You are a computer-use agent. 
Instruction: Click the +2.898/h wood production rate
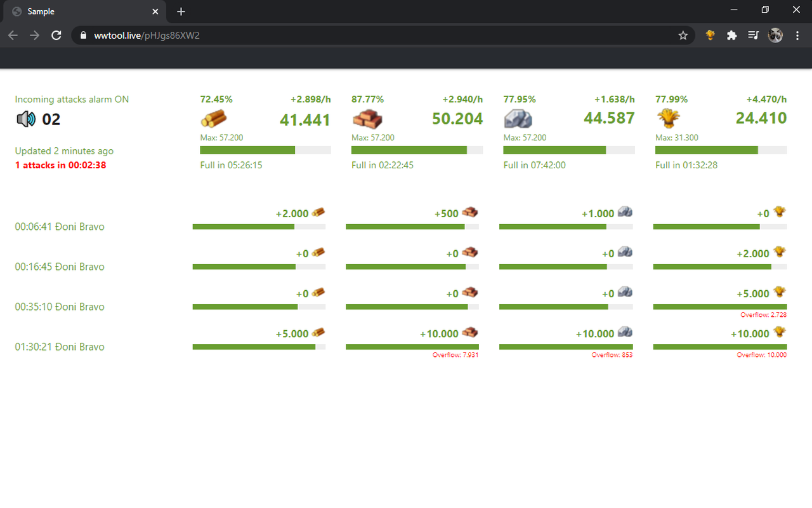coord(311,99)
